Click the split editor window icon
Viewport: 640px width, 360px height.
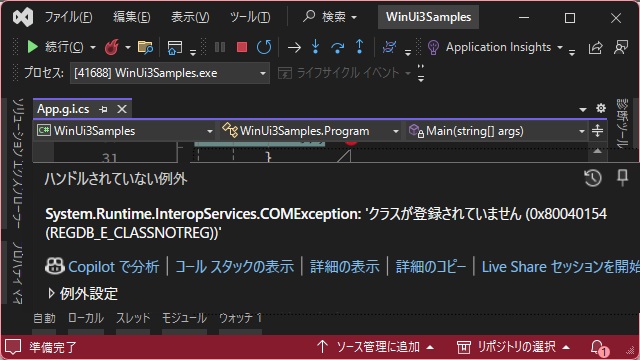597,131
